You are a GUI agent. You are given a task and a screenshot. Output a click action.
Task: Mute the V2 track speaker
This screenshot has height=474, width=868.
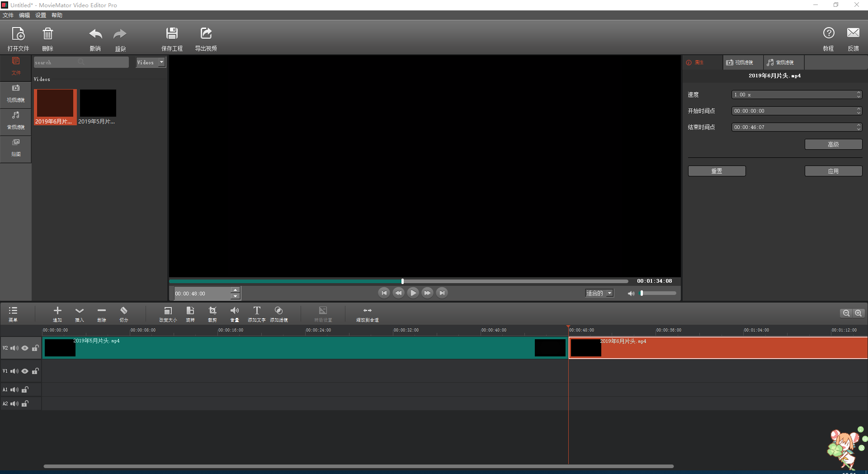[14, 348]
